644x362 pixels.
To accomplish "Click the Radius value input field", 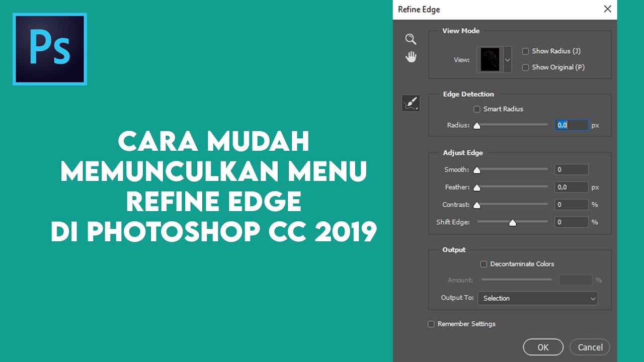I will pos(572,125).
